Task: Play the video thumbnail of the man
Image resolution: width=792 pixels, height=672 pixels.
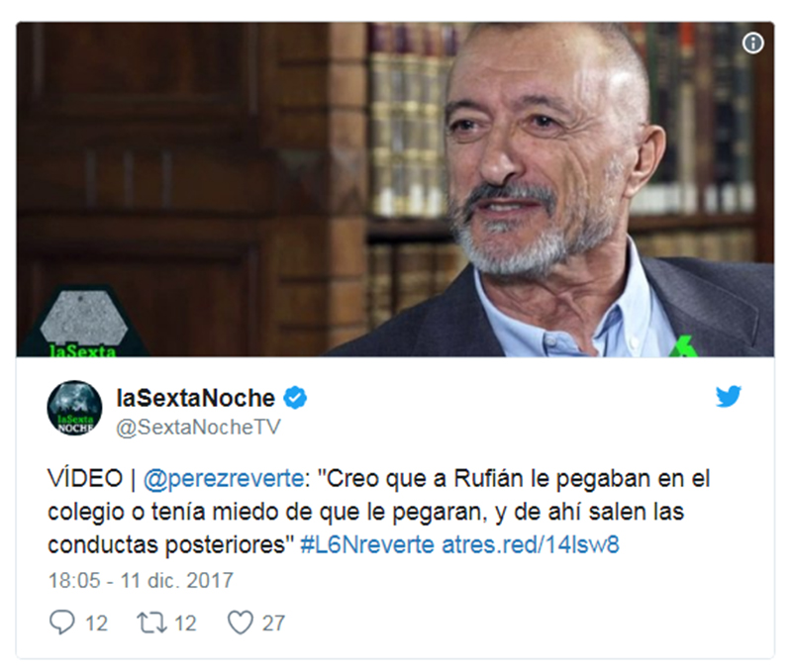Action: (x=395, y=189)
